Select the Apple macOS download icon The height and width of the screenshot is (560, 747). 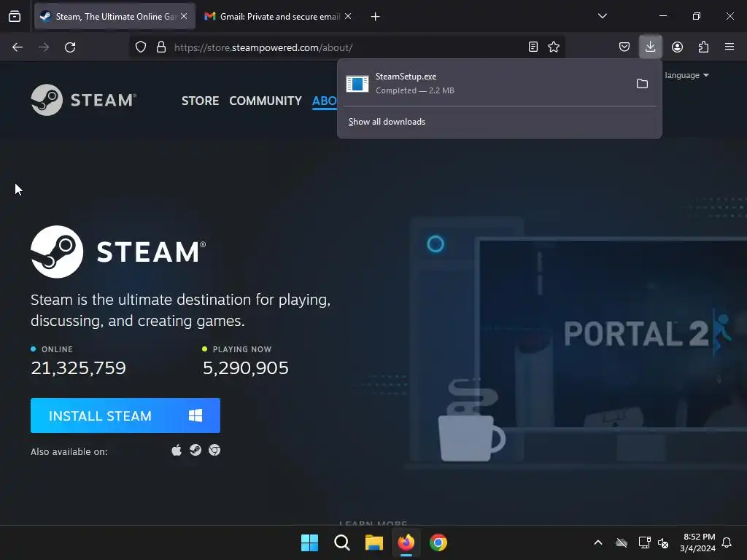177,450
